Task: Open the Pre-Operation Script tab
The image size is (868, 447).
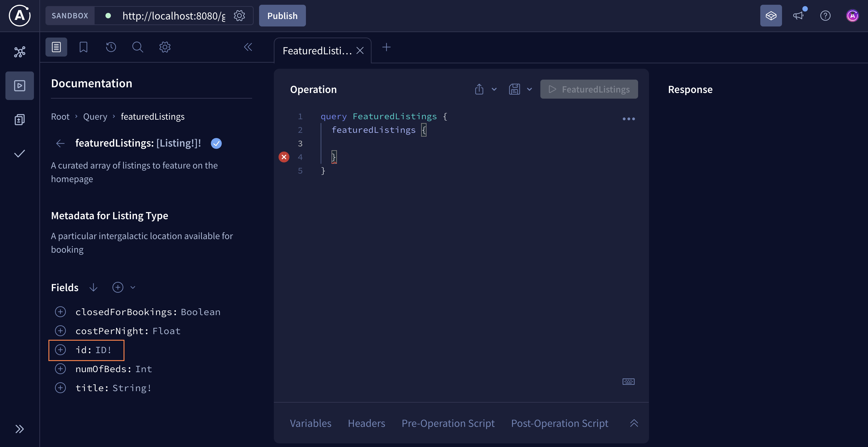Action: click(x=448, y=423)
